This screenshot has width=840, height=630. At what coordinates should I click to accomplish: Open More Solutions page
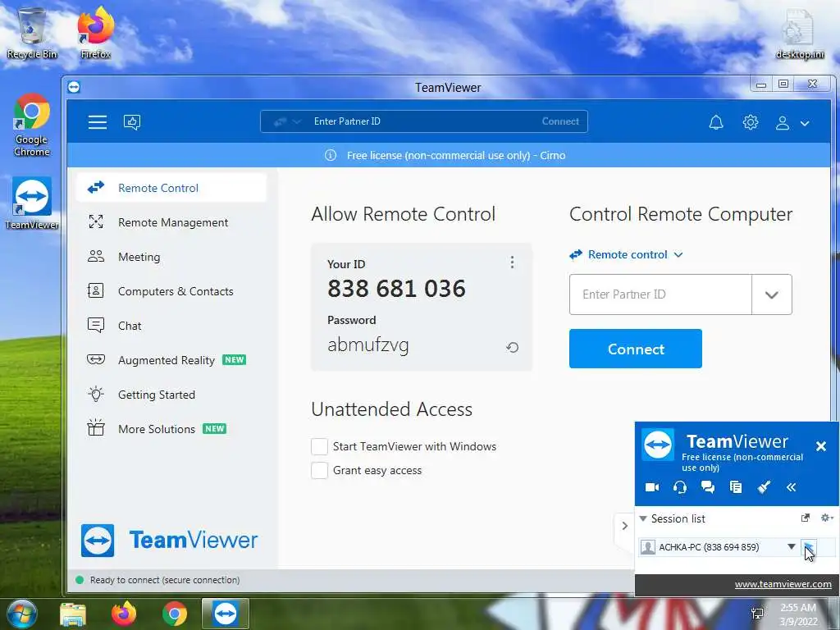[171, 428]
